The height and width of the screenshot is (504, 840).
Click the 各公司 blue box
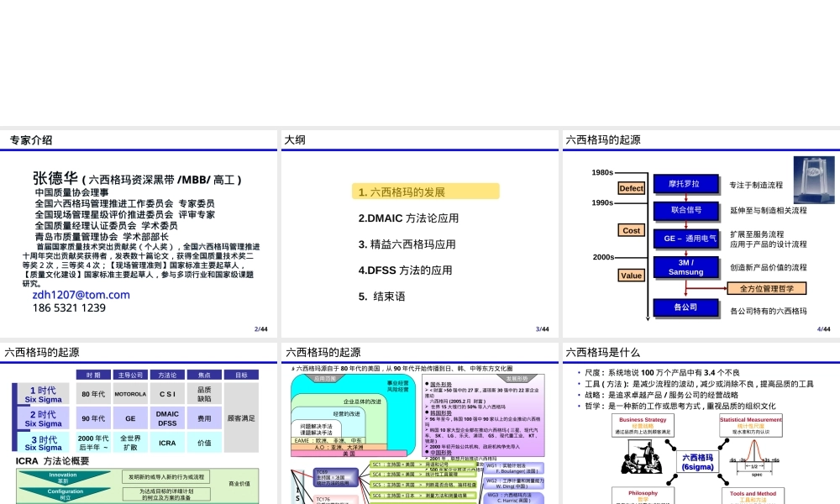(685, 307)
